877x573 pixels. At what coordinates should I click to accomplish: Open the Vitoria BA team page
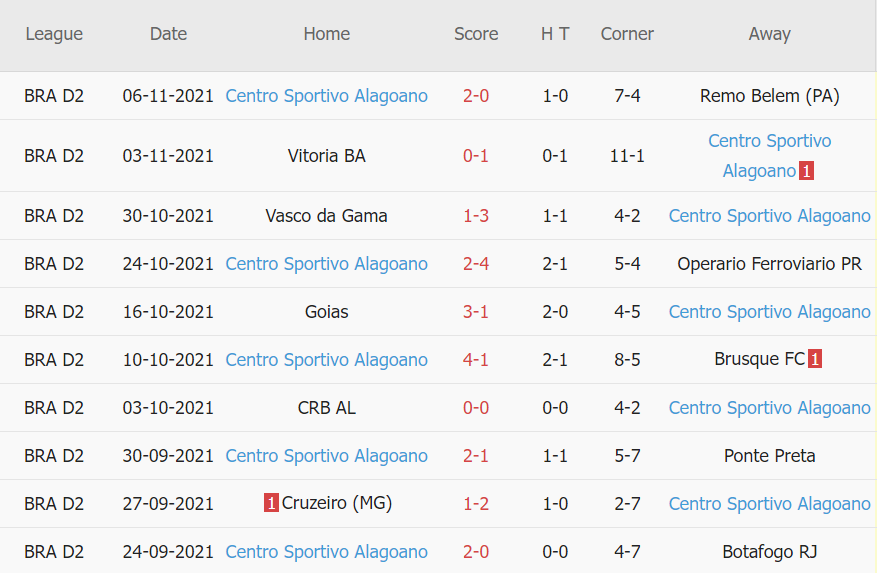[x=326, y=156]
